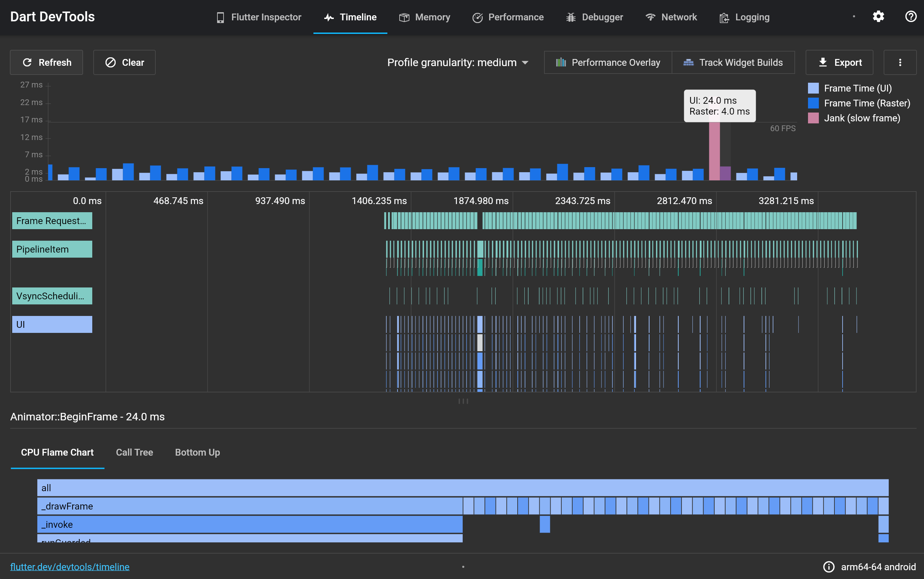Click the Dart DevTools title
Viewport: 924px width, 579px height.
tap(53, 17)
